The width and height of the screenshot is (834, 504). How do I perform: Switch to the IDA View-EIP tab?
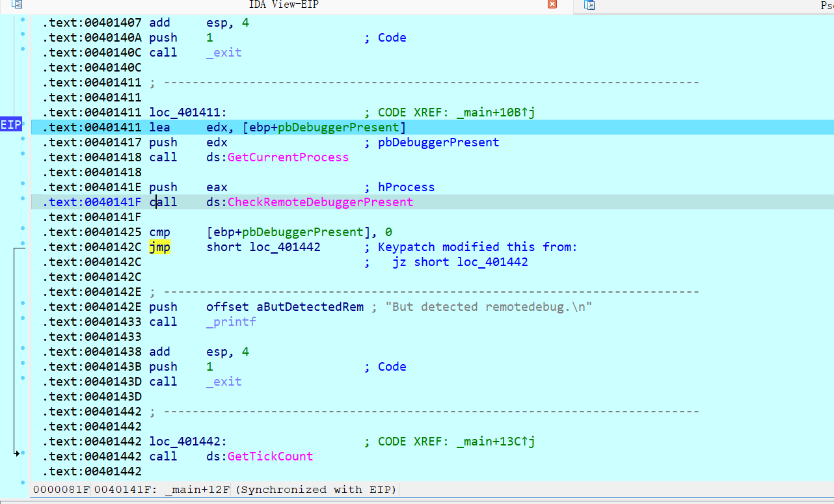coord(284,5)
